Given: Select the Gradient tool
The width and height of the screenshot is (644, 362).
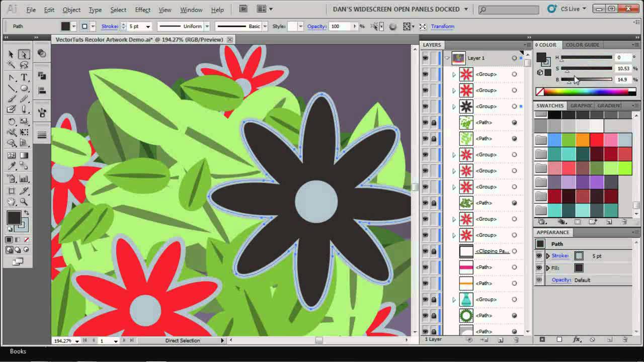Looking at the screenshot, I should (24, 156).
